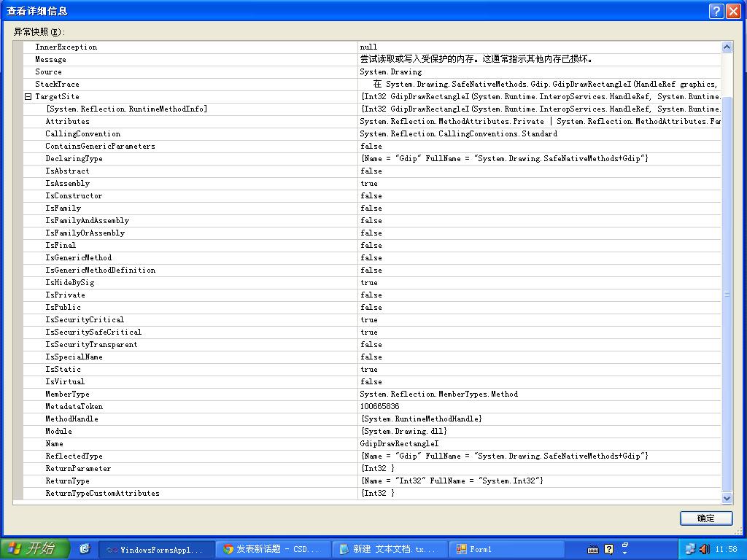The width and height of the screenshot is (747, 560).
Task: Select the IsConstructor property row
Action: coord(371,195)
